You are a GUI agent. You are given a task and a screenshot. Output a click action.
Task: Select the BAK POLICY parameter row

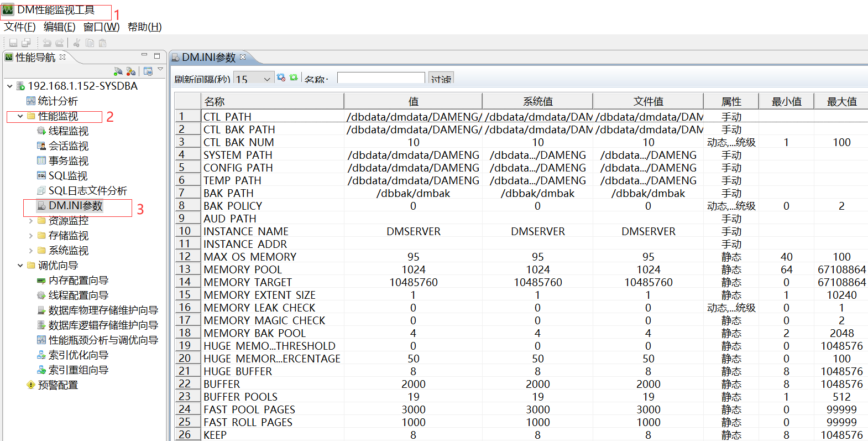pos(521,206)
